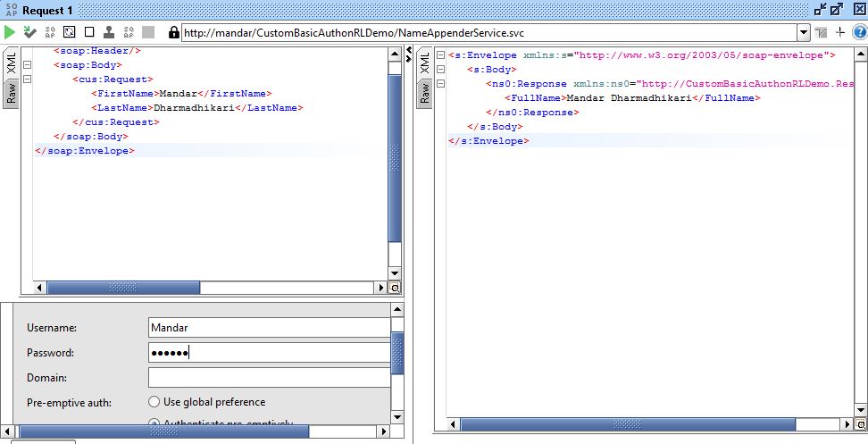This screenshot has height=444, width=868.
Task: Select the Raw tab of the request editor
Action: click(x=11, y=94)
